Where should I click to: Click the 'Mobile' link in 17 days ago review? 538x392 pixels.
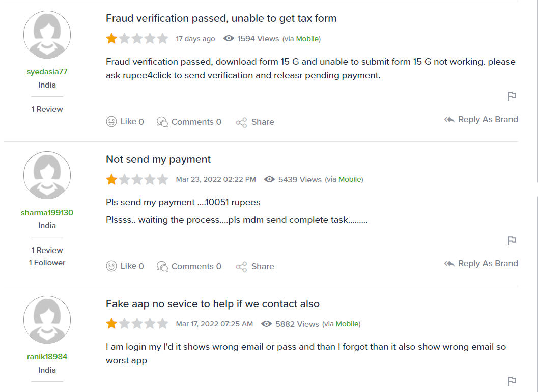click(307, 39)
